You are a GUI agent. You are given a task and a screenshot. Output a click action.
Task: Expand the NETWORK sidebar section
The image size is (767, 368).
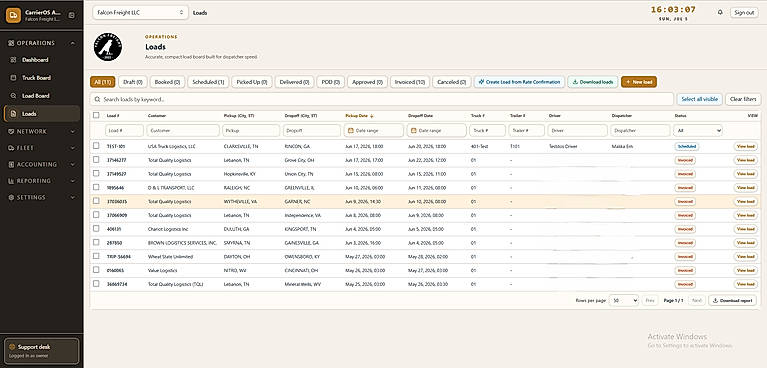tap(42, 131)
